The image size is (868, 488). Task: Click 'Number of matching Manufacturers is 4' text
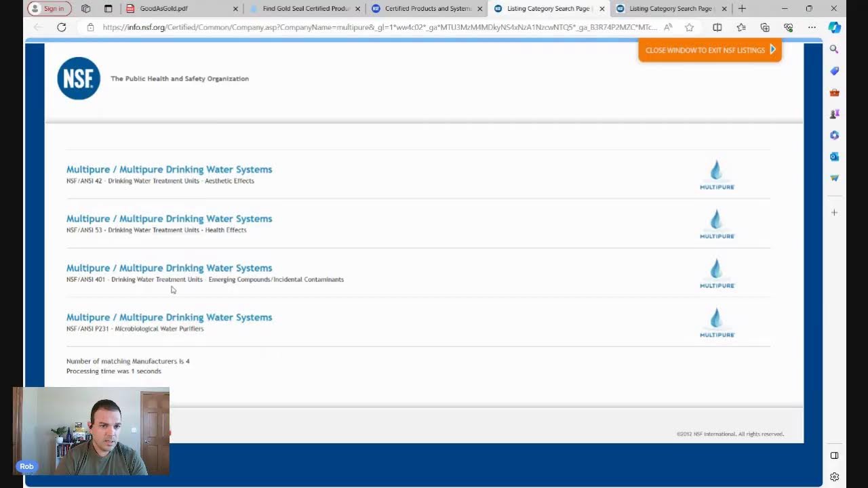pos(128,361)
